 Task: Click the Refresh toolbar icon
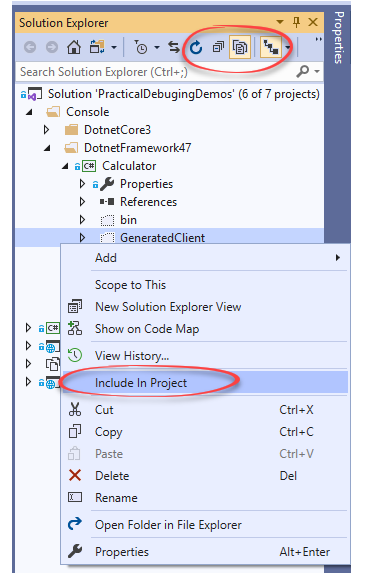point(196,47)
